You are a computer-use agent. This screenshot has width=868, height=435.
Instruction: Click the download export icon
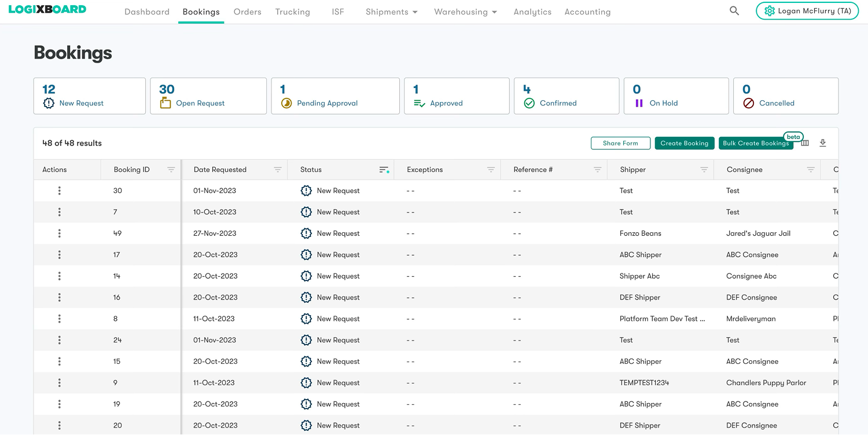(823, 143)
